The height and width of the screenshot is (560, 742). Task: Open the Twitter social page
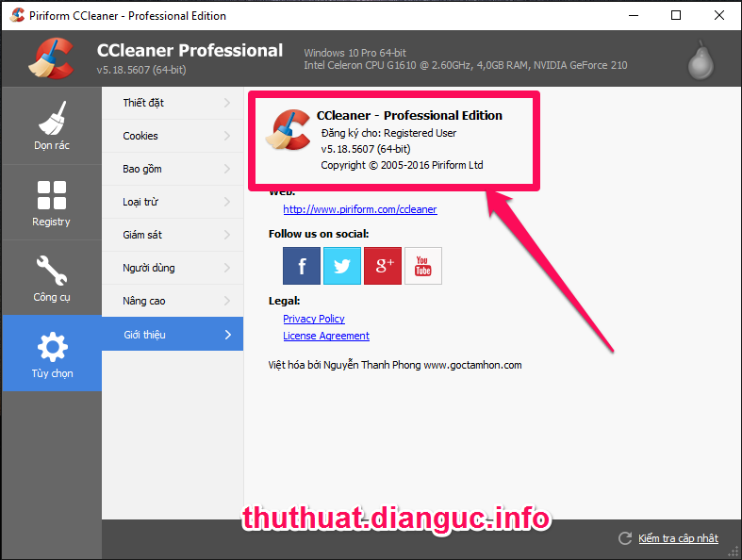[x=342, y=266]
